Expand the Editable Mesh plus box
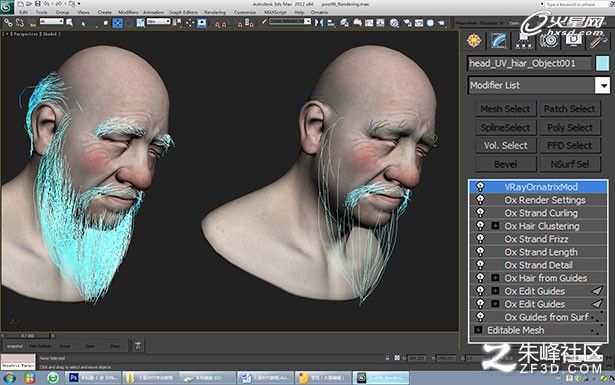The height and width of the screenshot is (385, 615). pos(478,330)
